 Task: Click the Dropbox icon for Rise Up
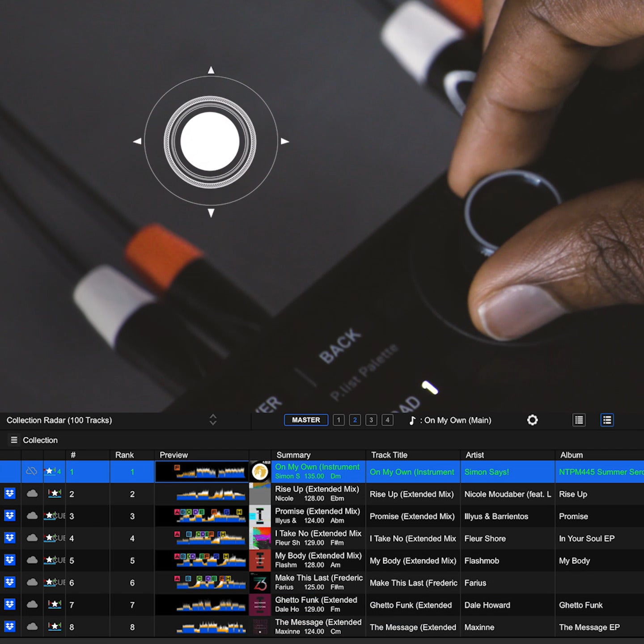10,494
